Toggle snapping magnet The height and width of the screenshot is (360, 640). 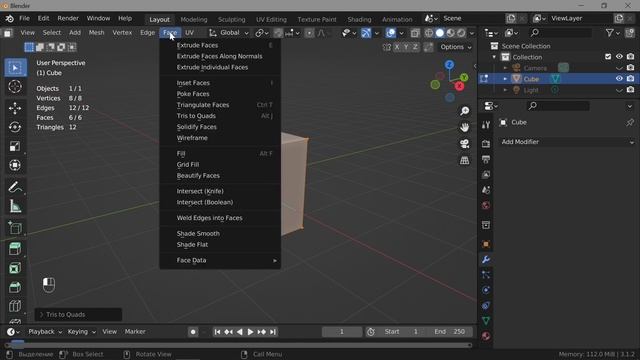coord(278,33)
